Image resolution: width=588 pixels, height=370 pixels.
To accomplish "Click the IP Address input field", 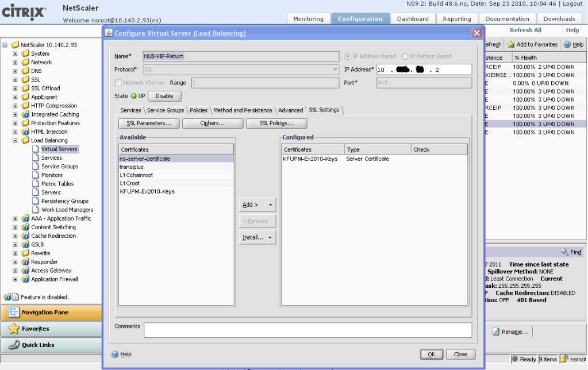I will point(424,70).
